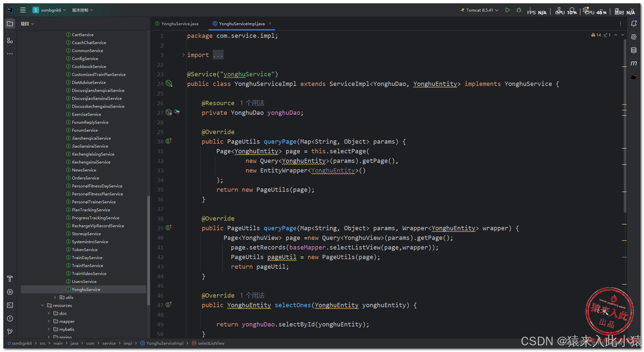The width and height of the screenshot is (644, 352).
Task: Click the warnings count indicator showing 14
Action: coord(596,35)
